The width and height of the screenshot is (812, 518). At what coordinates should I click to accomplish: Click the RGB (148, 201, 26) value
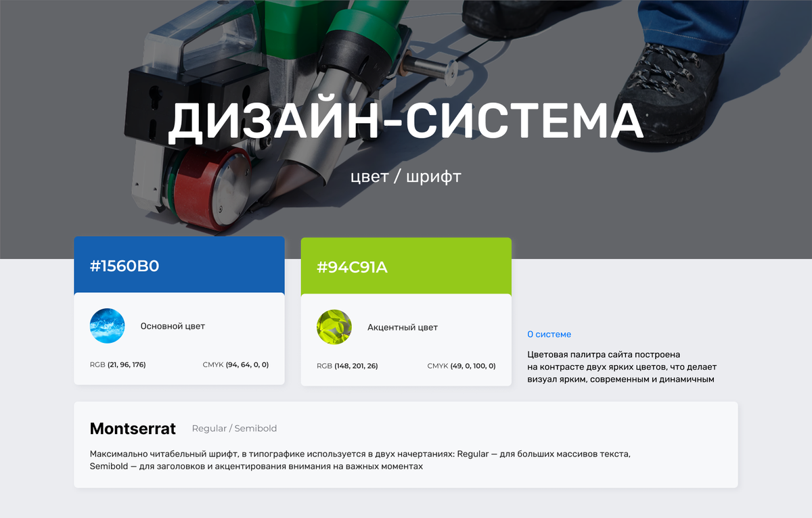click(x=347, y=366)
